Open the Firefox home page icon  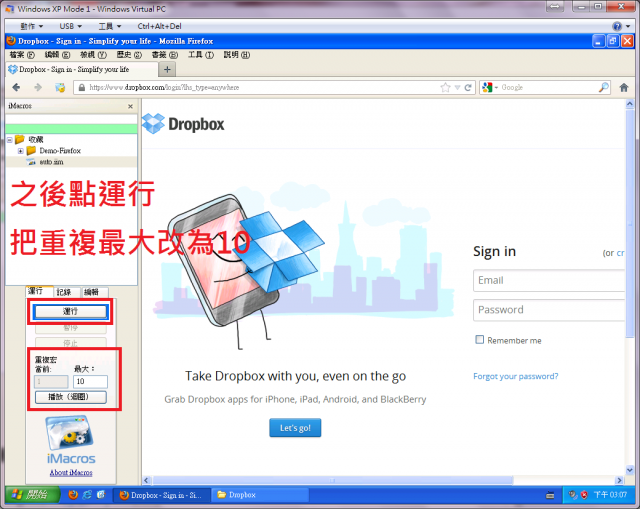click(624, 87)
